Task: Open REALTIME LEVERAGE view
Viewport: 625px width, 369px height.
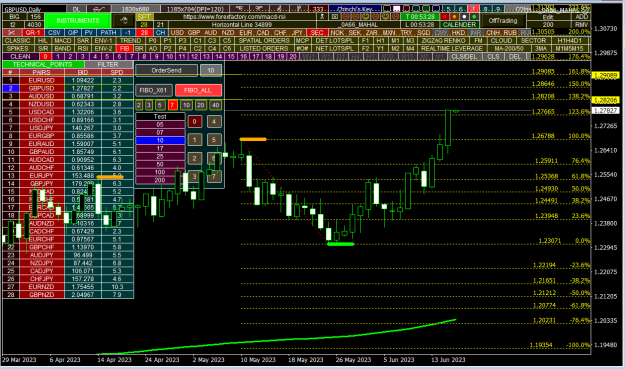Action: click(x=452, y=48)
